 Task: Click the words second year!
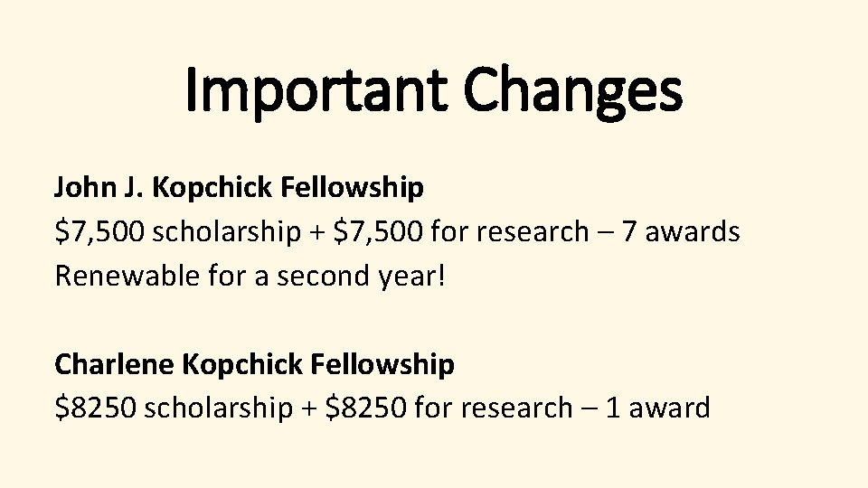361,277
